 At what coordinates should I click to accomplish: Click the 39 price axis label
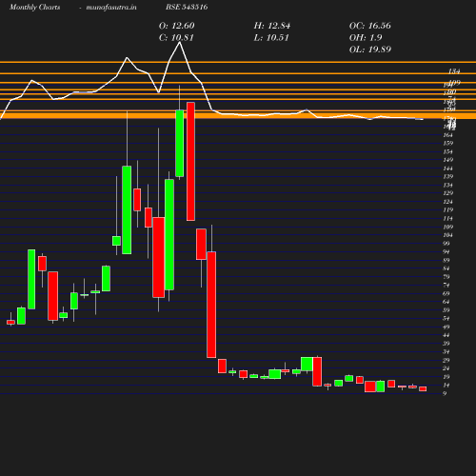(x=446, y=344)
